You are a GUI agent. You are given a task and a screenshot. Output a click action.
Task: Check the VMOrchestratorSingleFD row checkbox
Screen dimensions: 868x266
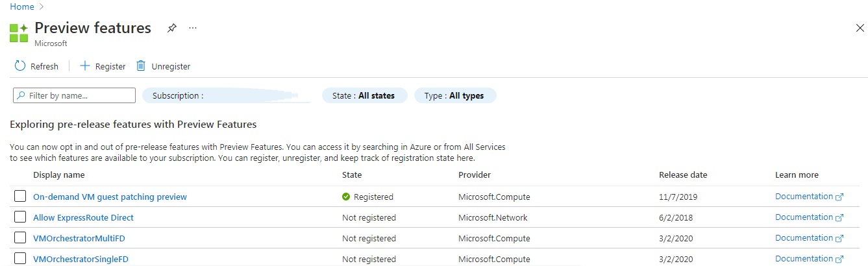[x=20, y=259]
